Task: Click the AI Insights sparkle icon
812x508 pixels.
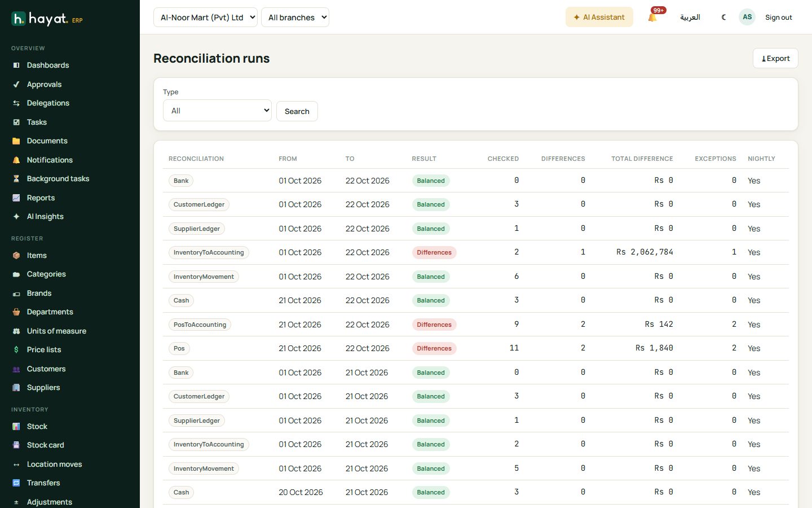Action: click(16, 217)
